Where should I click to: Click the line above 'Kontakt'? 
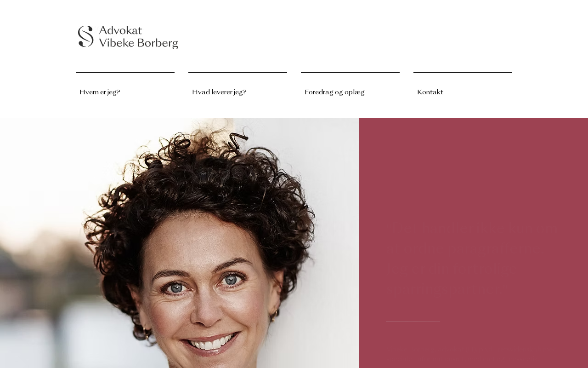tap(463, 72)
